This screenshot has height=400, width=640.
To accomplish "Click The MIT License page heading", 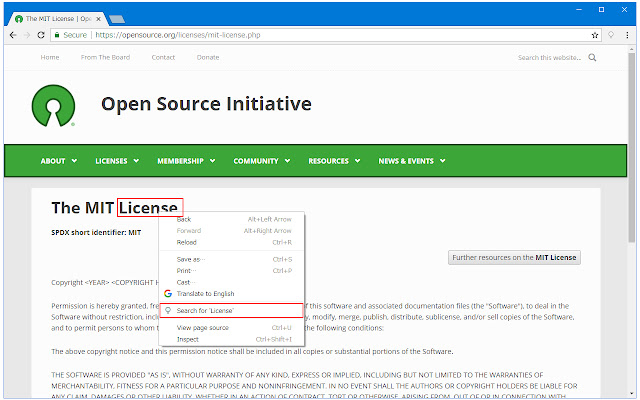I will click(115, 208).
